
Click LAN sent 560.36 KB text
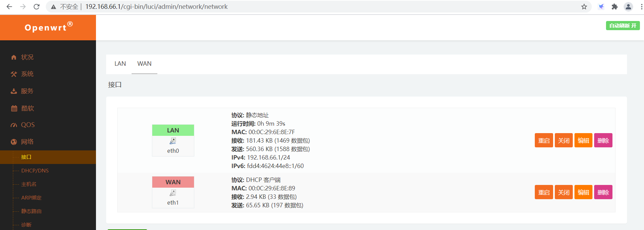tap(278, 149)
